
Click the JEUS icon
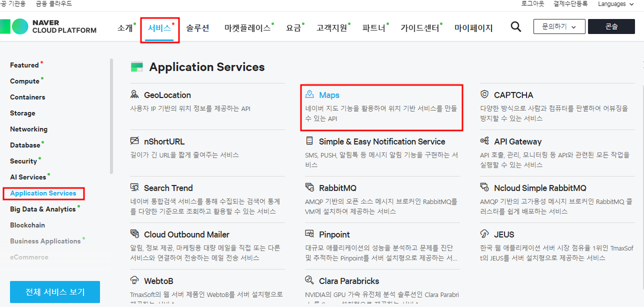coord(484,234)
